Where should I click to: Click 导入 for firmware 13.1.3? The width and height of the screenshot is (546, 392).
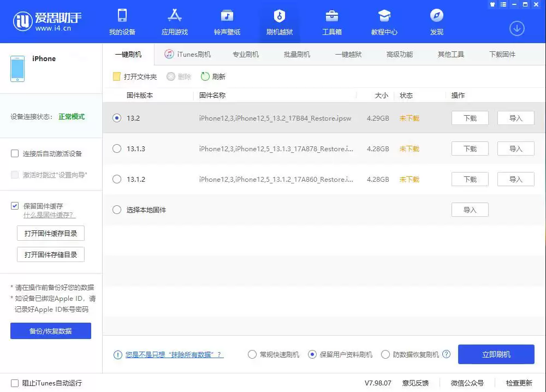click(x=516, y=149)
